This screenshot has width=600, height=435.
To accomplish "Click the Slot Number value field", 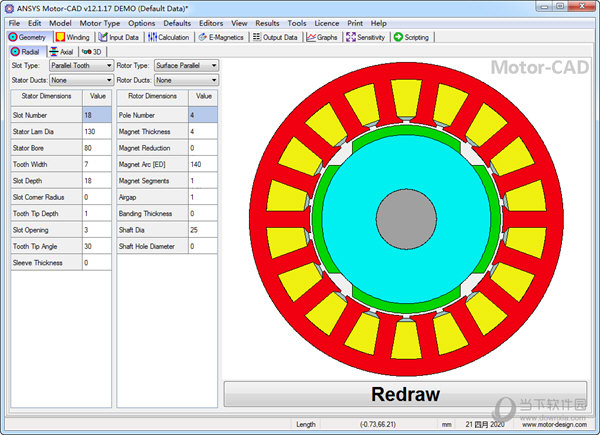I will click(97, 115).
